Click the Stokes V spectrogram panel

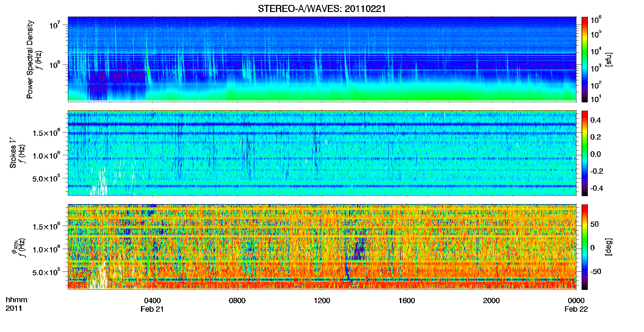(x=322, y=153)
